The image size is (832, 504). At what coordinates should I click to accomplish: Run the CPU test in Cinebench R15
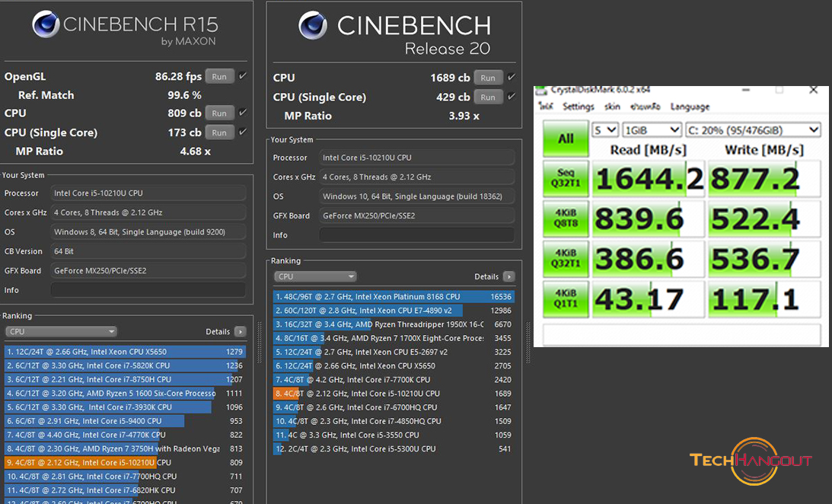click(219, 113)
